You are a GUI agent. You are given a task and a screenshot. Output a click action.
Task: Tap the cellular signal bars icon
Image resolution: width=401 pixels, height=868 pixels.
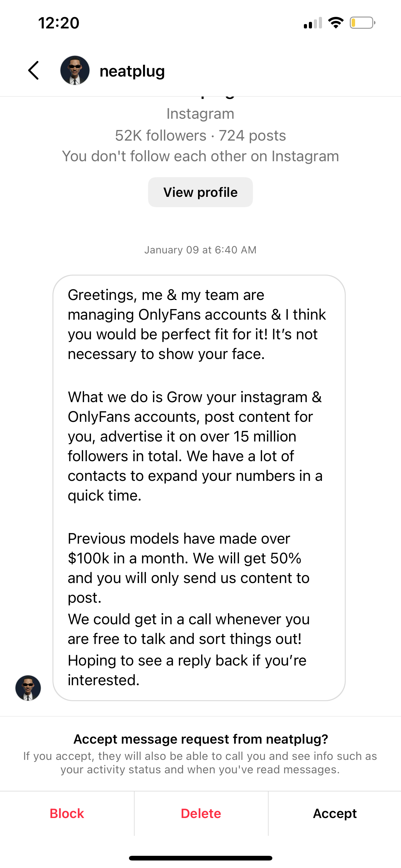click(x=313, y=23)
